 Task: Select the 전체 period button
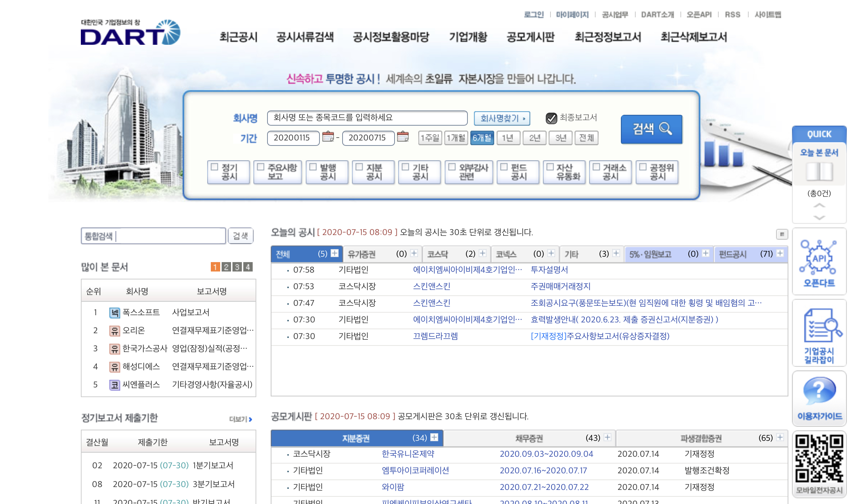pos(587,138)
